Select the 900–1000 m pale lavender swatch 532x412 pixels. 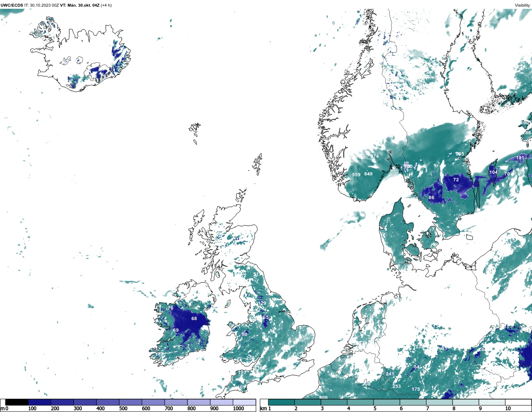(221, 402)
